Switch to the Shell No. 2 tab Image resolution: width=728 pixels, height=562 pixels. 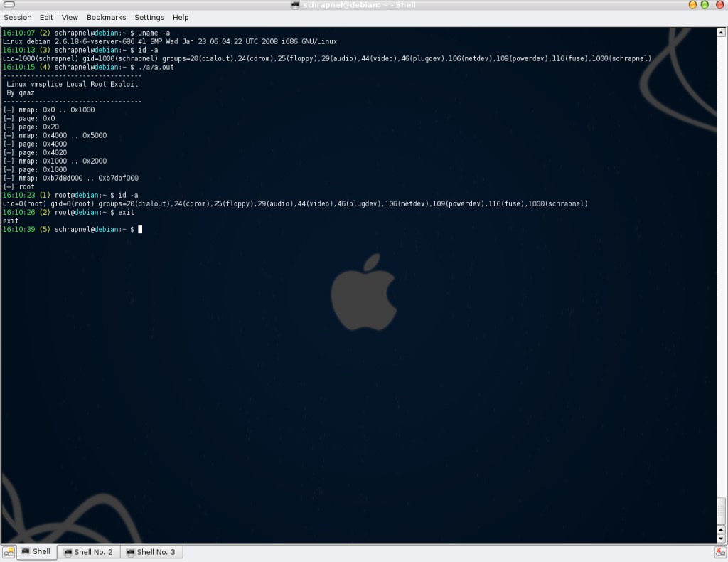(x=89, y=552)
